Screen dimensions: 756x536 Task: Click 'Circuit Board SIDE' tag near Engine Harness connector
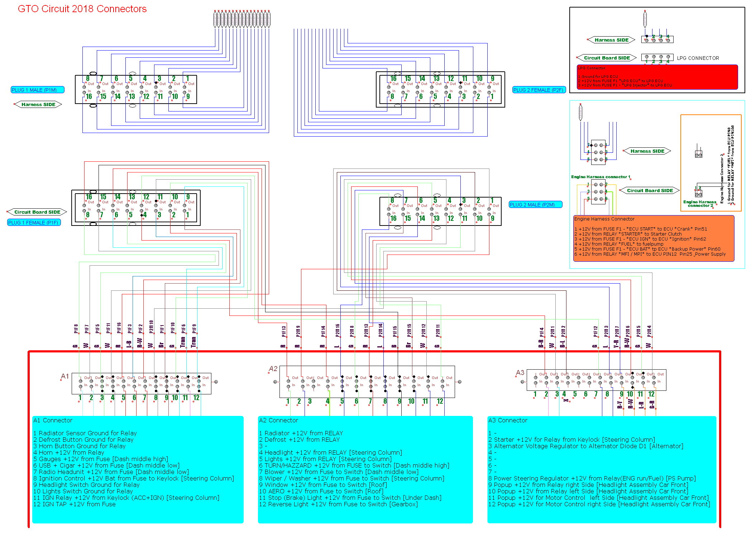coord(650,191)
